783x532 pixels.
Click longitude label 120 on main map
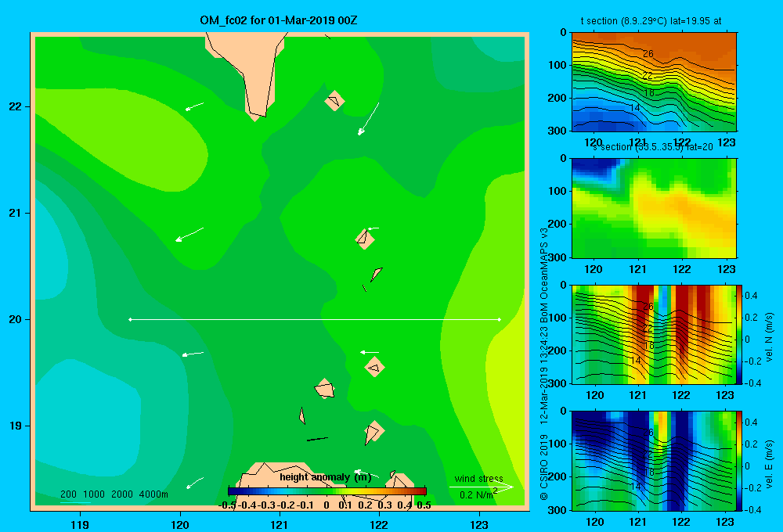(x=180, y=524)
